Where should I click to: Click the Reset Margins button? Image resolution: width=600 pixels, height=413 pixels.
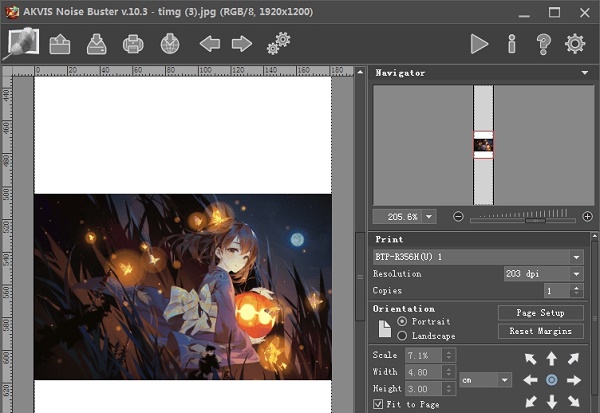540,331
